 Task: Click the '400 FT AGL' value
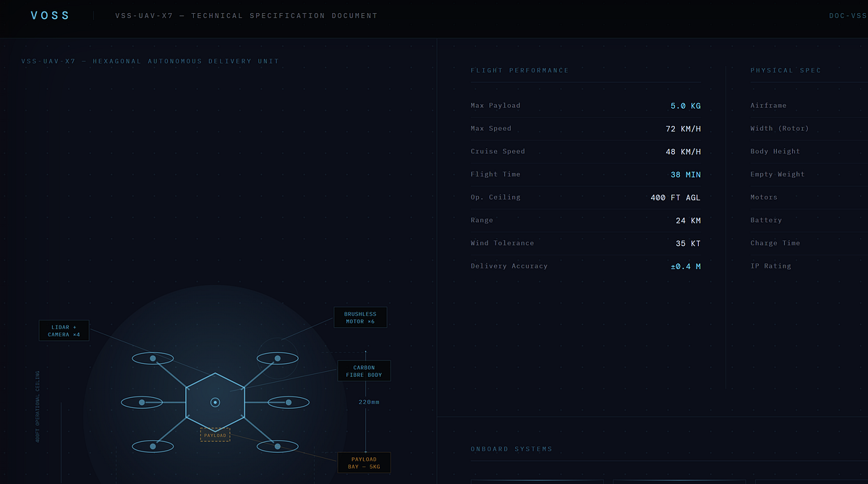tap(676, 198)
